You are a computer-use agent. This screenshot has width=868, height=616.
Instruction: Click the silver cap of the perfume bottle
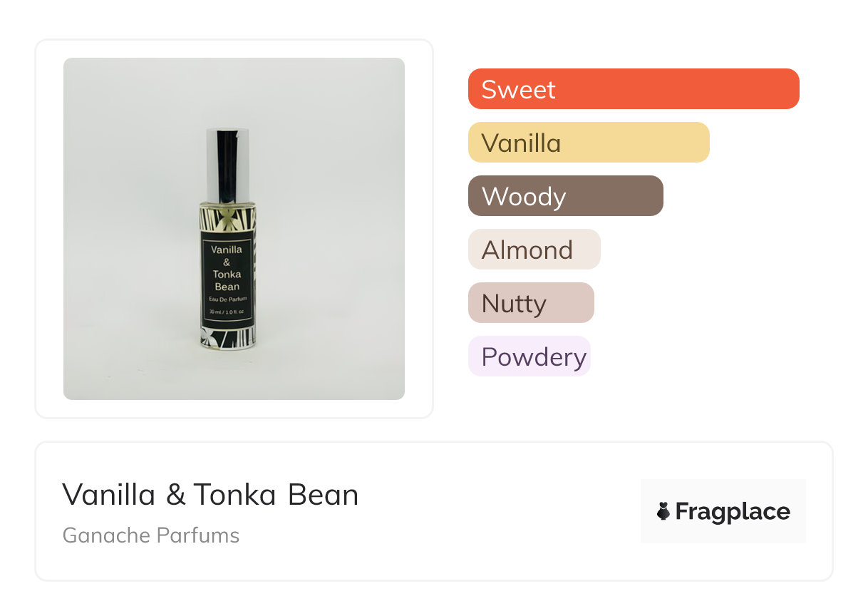227,165
